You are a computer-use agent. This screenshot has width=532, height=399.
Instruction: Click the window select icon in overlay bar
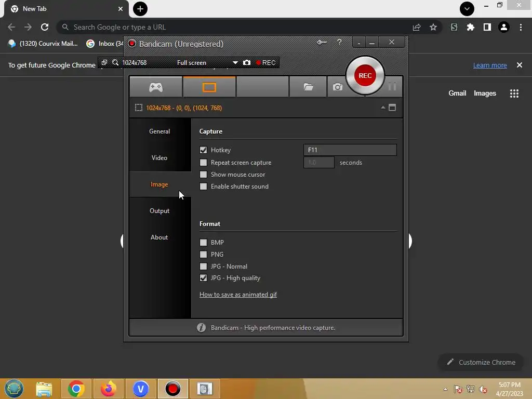click(x=104, y=62)
